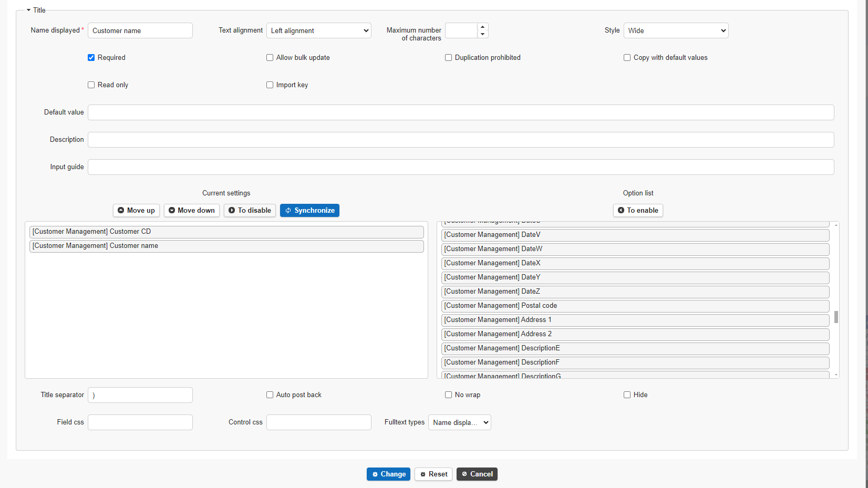Select DateV in option list
The width and height of the screenshot is (868, 488).
pos(635,235)
